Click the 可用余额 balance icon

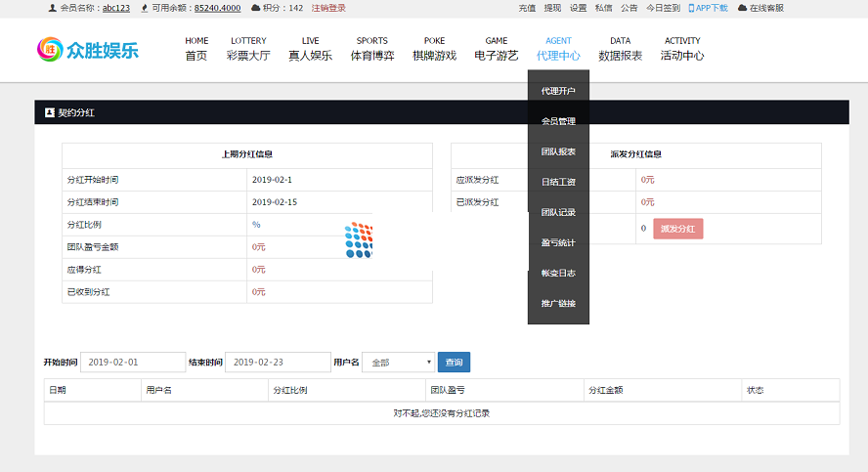coord(146,8)
